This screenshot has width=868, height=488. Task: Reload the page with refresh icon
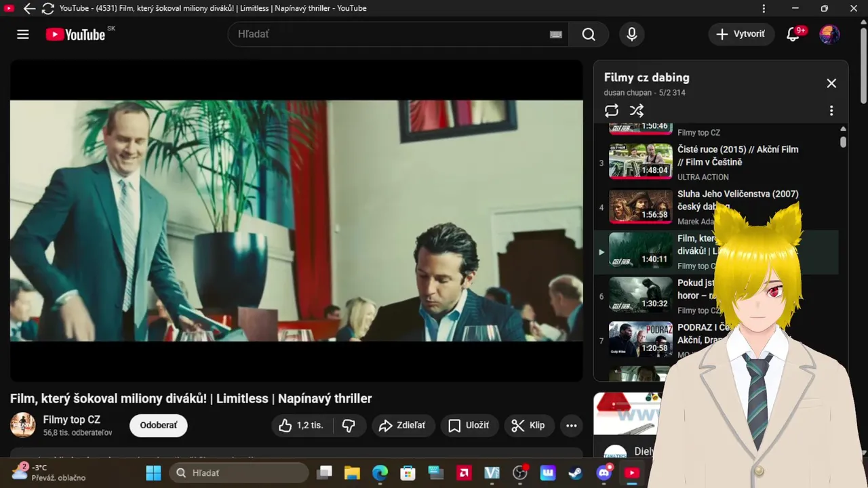click(47, 9)
